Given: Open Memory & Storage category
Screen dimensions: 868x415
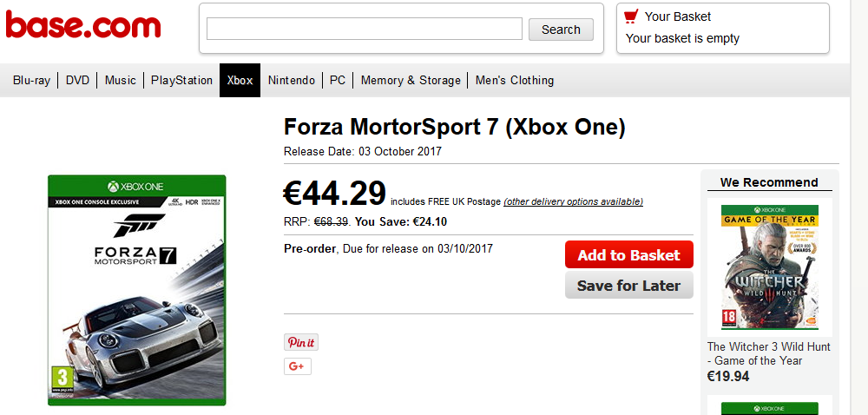Looking at the screenshot, I should click(411, 81).
